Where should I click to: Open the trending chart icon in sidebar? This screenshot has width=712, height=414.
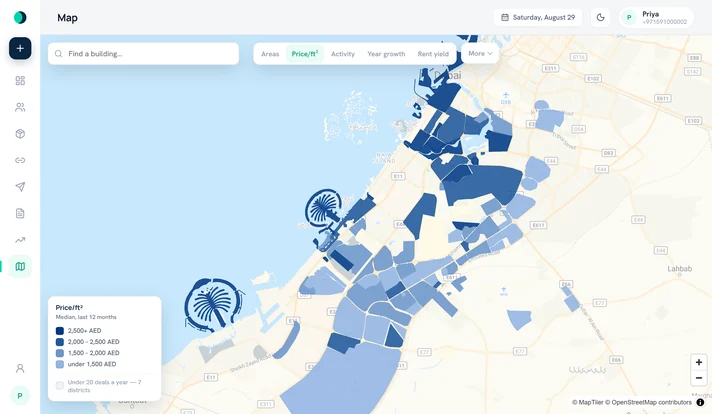20,240
